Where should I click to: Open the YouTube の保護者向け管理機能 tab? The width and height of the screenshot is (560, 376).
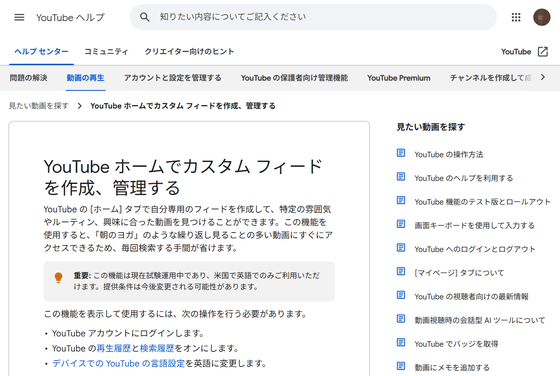tap(294, 78)
